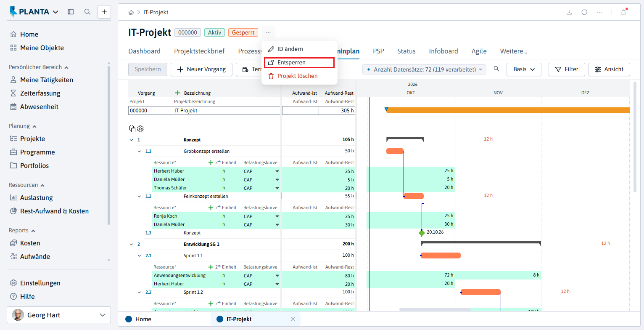Screen dimensions: 644x330
Task: Select the Konzept milestone diamond dated 20.10.26
Action: [422, 233]
